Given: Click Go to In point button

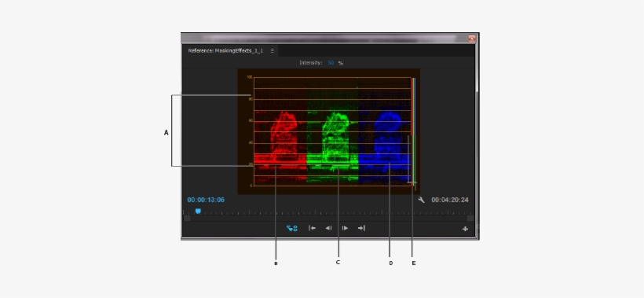Looking at the screenshot, I should [x=312, y=228].
